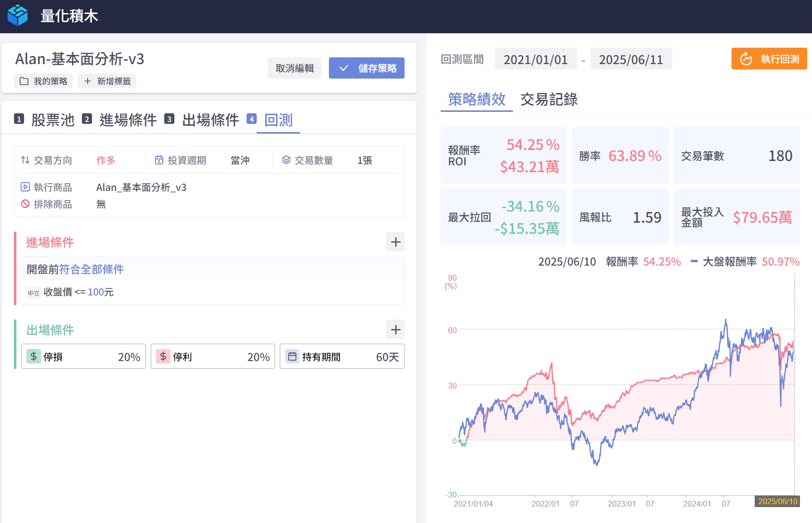Viewport: 812px width, 523px height.
Task: Click the 儲存策略 button
Action: 367,68
